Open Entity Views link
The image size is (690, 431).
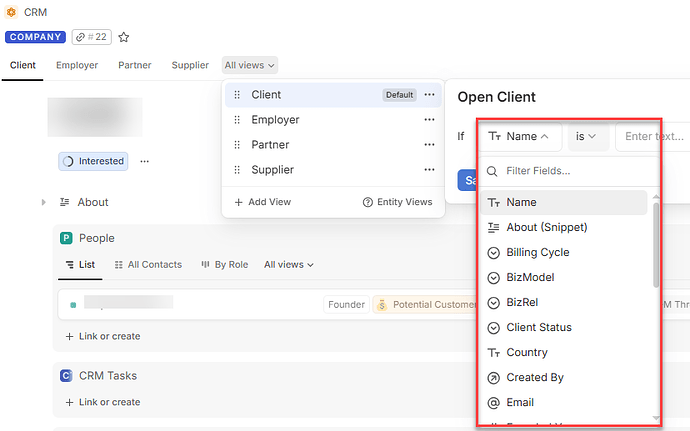[x=397, y=202]
